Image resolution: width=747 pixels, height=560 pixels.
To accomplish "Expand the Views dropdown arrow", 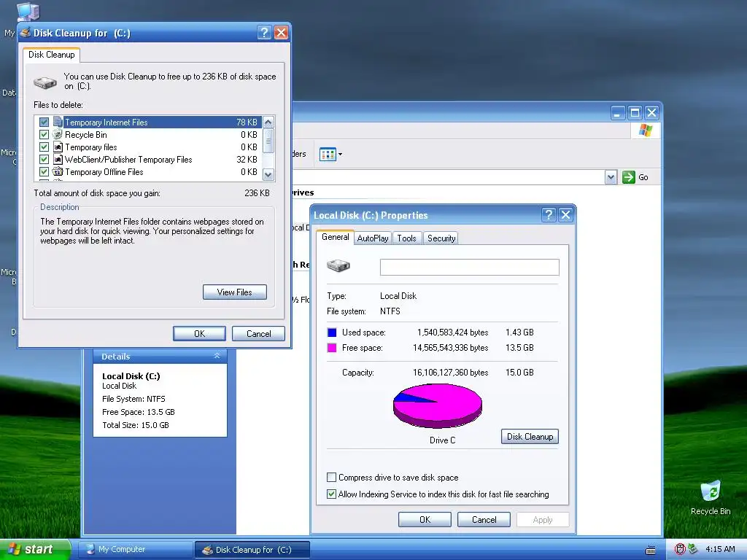I will (x=340, y=155).
